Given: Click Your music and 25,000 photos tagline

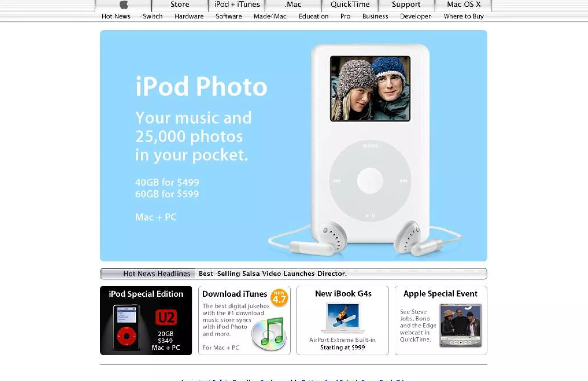Looking at the screenshot, I should coord(193,136).
